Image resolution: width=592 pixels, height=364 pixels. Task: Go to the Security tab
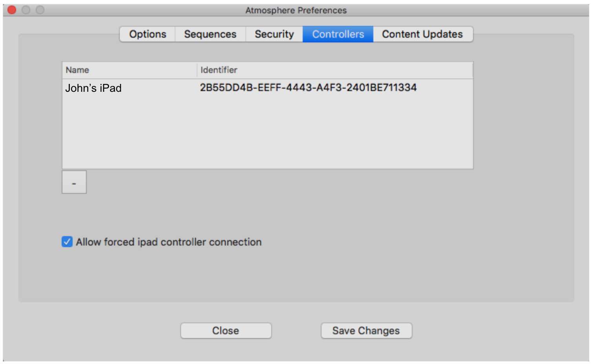pos(274,35)
